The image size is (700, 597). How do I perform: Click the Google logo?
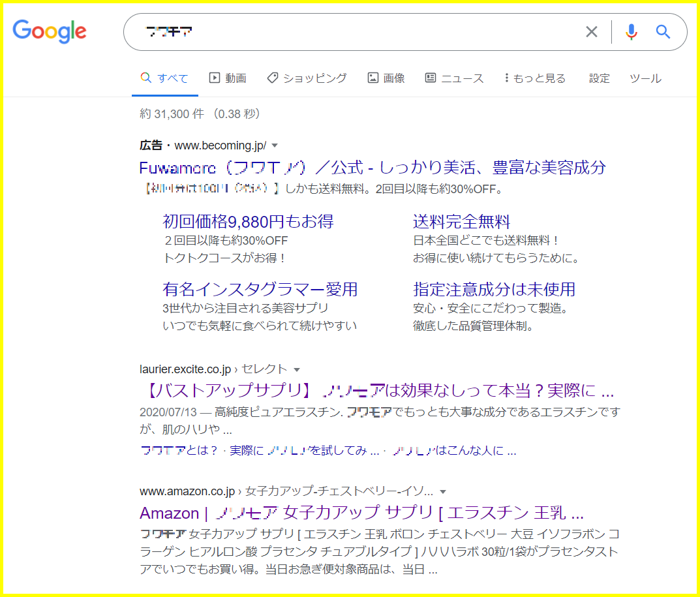point(50,31)
